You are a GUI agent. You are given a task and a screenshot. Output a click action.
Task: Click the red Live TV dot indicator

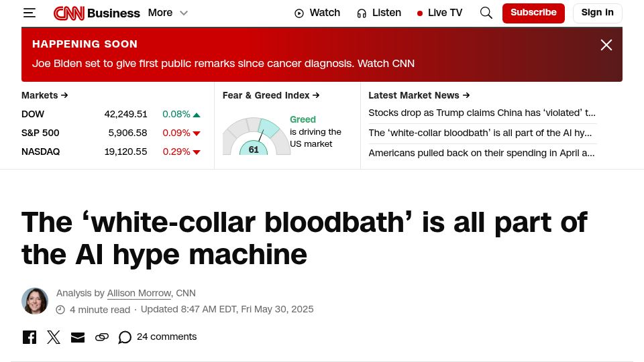point(420,13)
